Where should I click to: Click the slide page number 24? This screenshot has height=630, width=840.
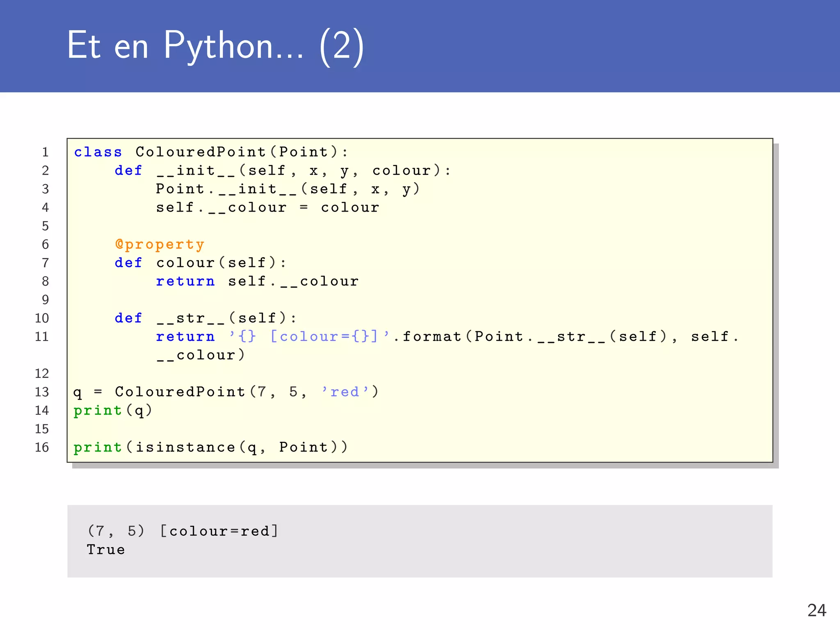pyautogui.click(x=817, y=610)
